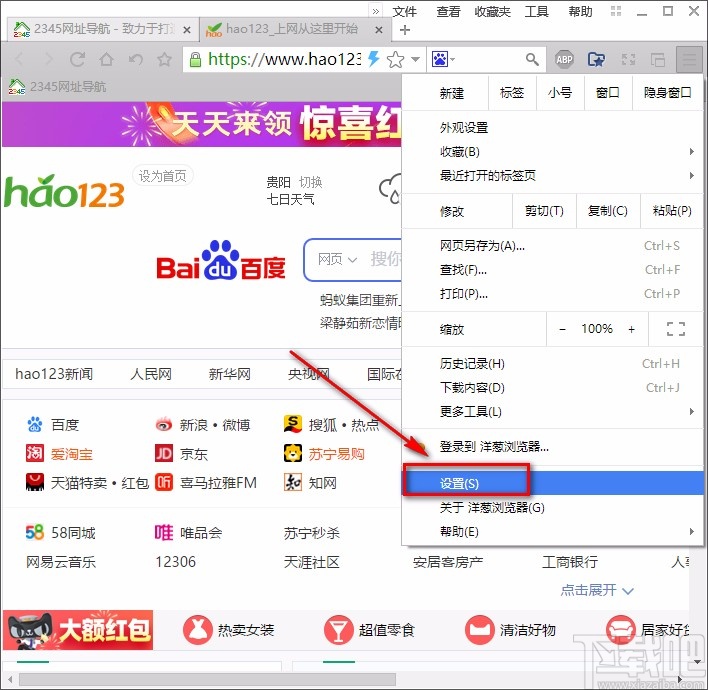Click the screenshot capture toolbar icon
The width and height of the screenshot is (708, 690).
tap(629, 59)
